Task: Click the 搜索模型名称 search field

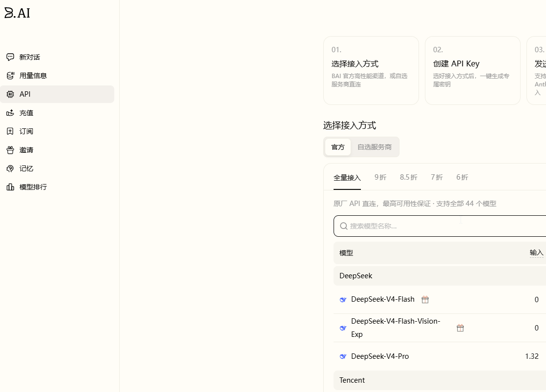Action: tap(440, 226)
